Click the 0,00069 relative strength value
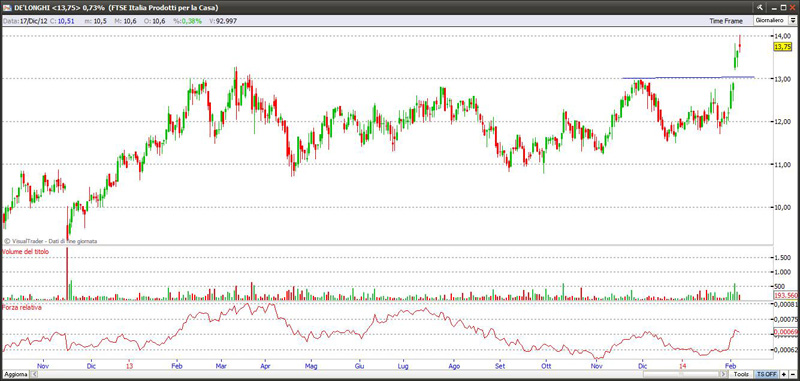This screenshot has width=800, height=381. (786, 333)
